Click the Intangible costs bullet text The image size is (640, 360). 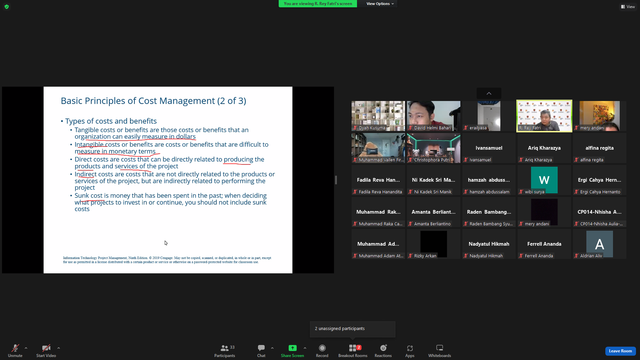171,148
